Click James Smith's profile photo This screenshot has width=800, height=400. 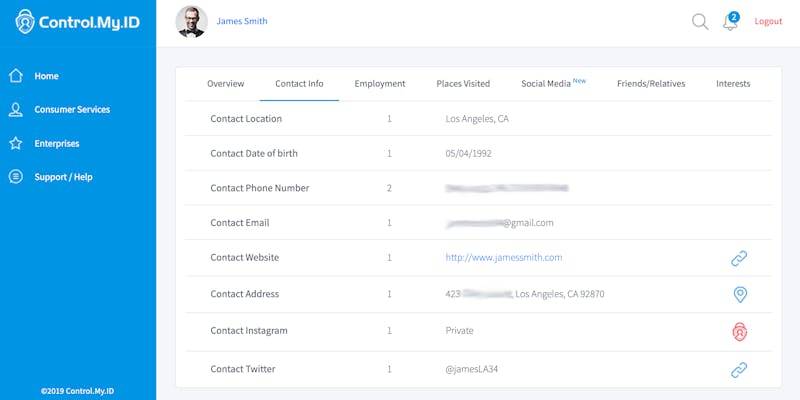(x=192, y=21)
